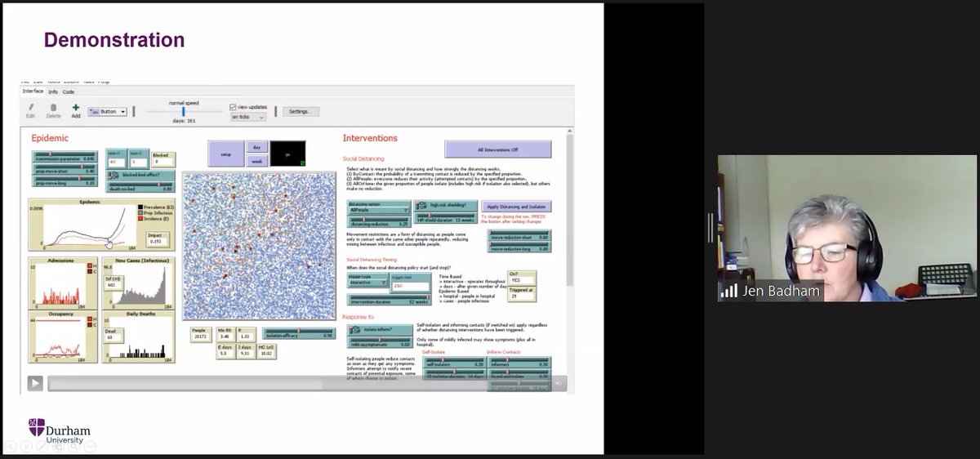Click the move-reduction-short slider
The height and width of the screenshot is (459, 980).
(519, 236)
